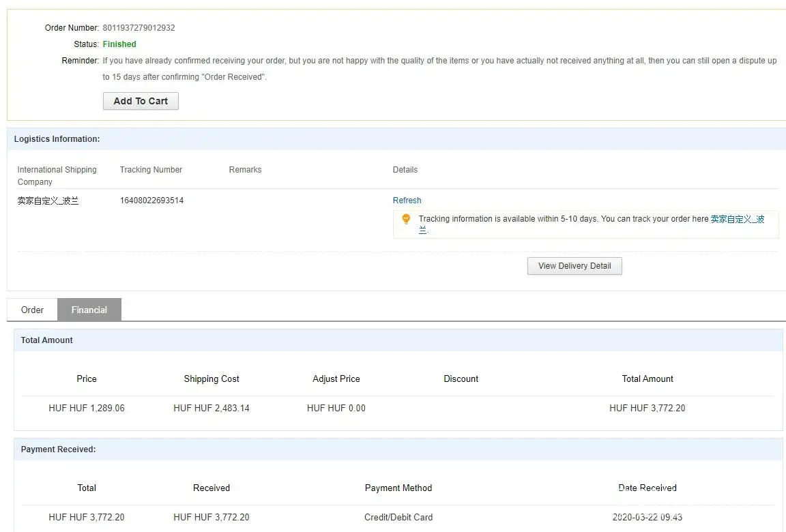Click the price value HUF 1,289.06

click(x=87, y=408)
